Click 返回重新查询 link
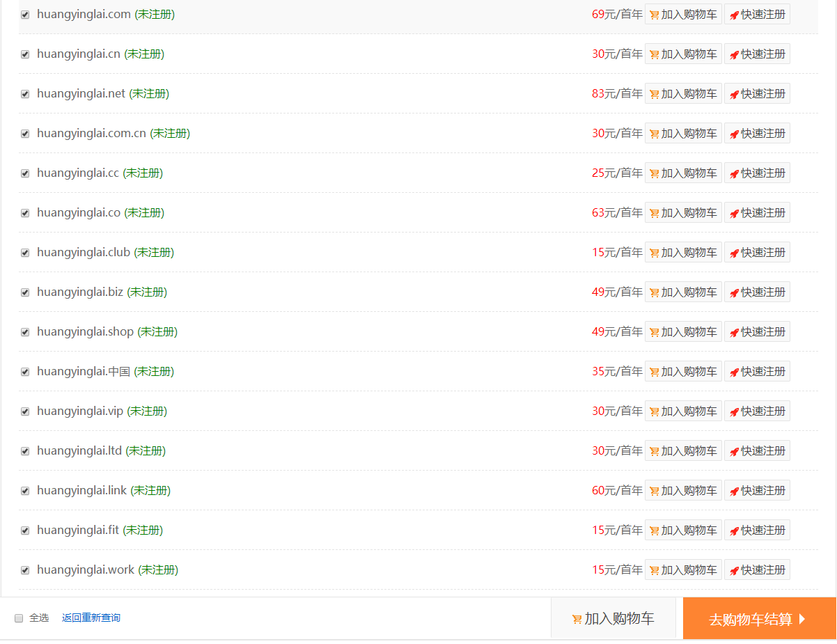Image resolution: width=837 pixels, height=644 pixels. click(91, 618)
